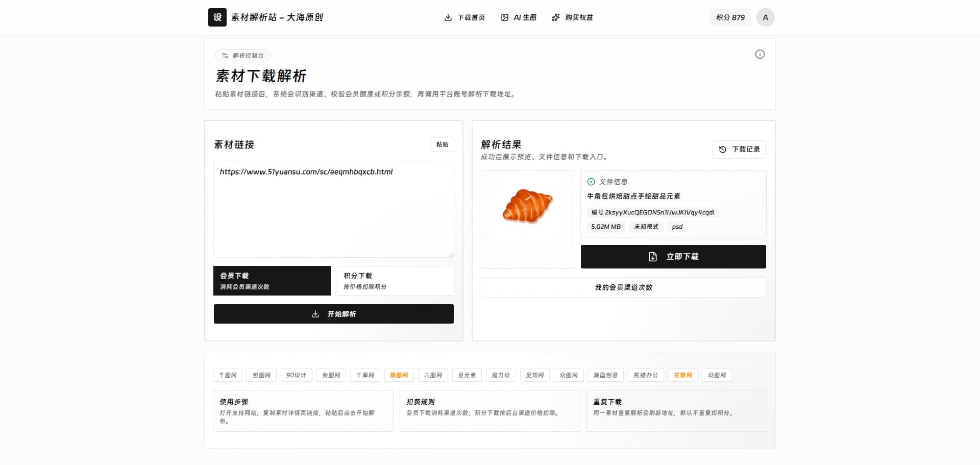Screen dimensions: 980x465
Task: Select the 千图网 channel tag
Action: click(x=228, y=375)
